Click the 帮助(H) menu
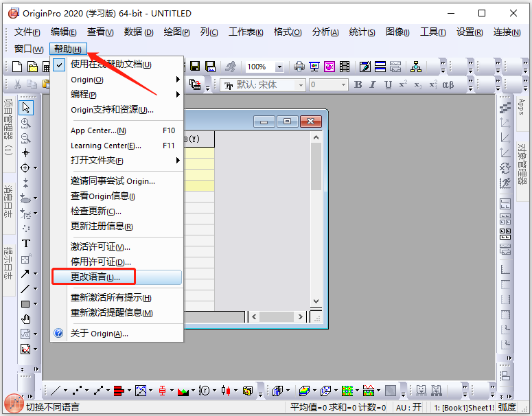Screen dimensions: 532x416 (x=68, y=49)
